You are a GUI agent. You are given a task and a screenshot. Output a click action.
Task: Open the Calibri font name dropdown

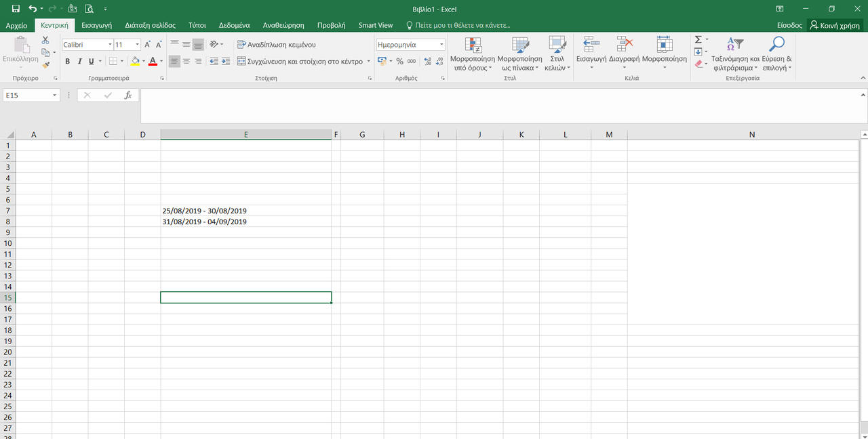110,45
